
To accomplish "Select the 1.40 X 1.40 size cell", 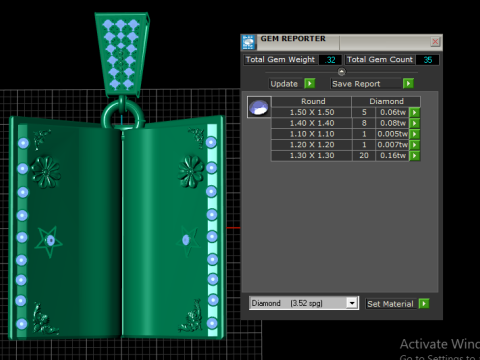I will [x=312, y=123].
